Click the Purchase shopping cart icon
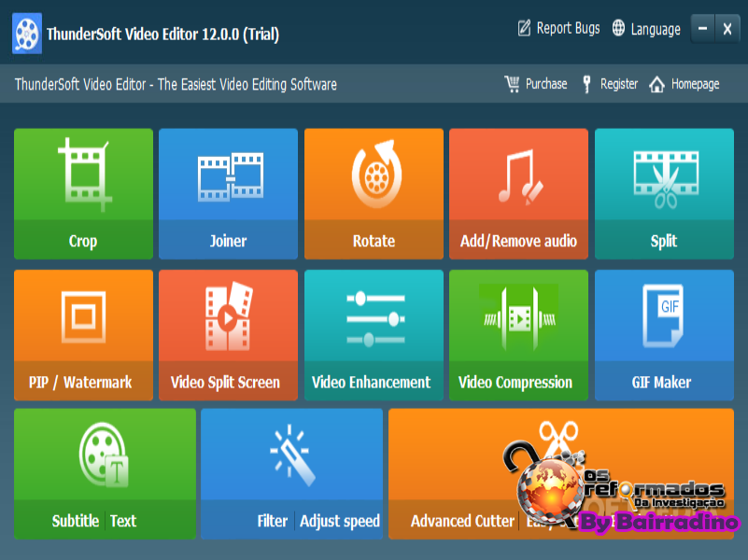 tap(513, 84)
